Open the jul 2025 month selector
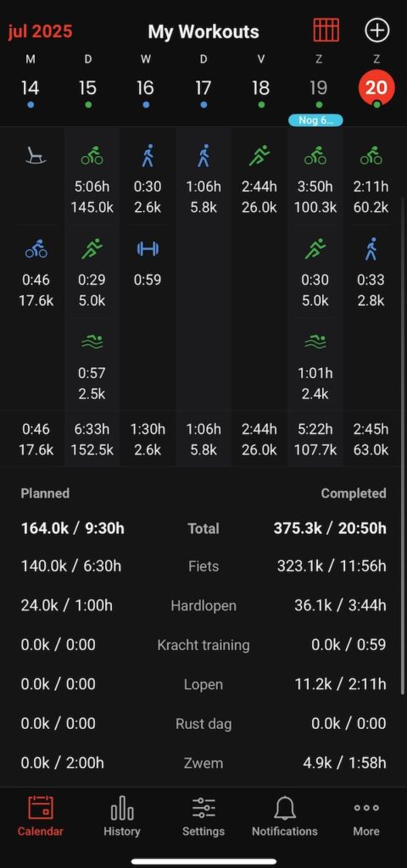This screenshot has height=868, width=407. point(40,31)
